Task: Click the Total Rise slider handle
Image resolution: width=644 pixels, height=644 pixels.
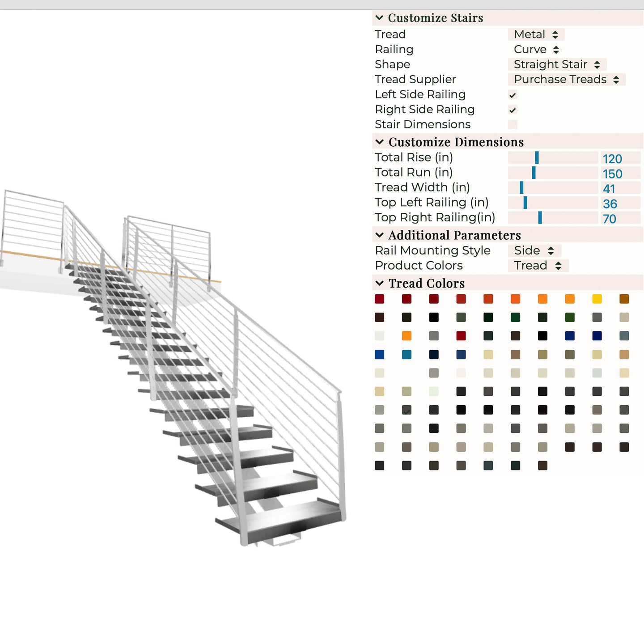Action: coord(537,158)
